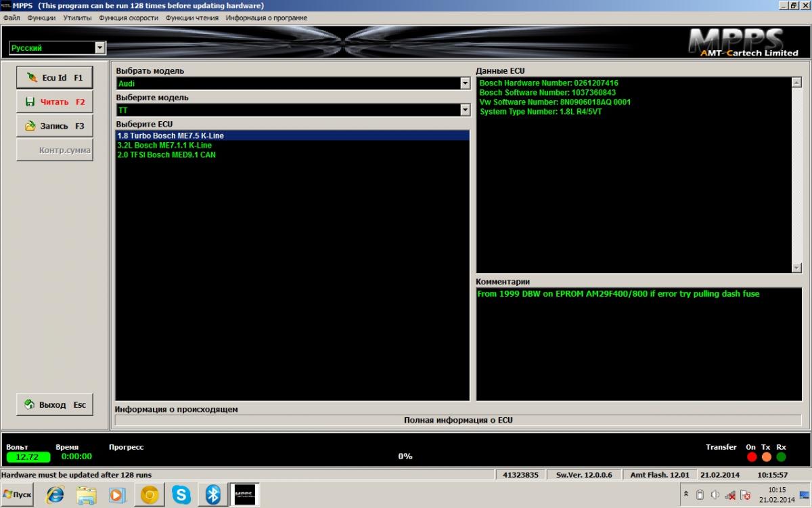This screenshot has width=812, height=508.
Task: Click the battery tray icon
Action: coord(700,495)
